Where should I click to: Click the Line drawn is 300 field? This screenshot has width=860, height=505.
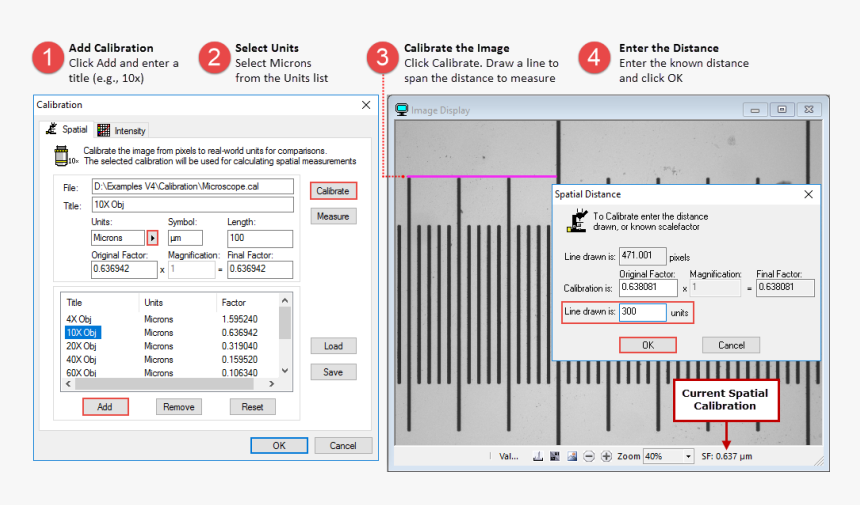pos(643,312)
